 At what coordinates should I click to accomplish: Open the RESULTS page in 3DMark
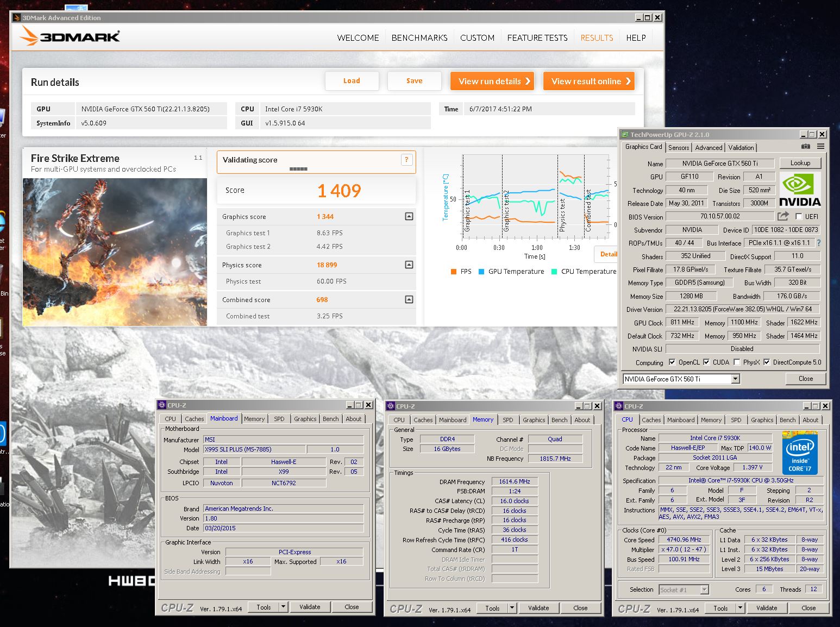point(597,37)
